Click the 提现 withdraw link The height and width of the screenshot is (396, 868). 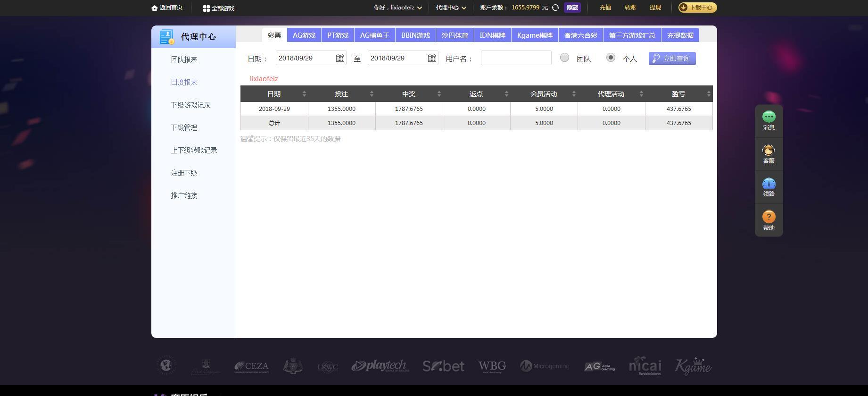(655, 8)
